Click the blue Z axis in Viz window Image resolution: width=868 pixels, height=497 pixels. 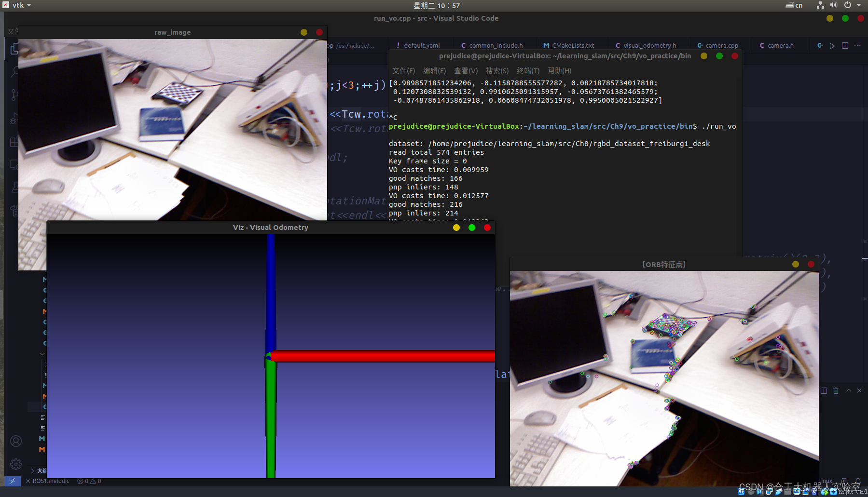[271, 294]
